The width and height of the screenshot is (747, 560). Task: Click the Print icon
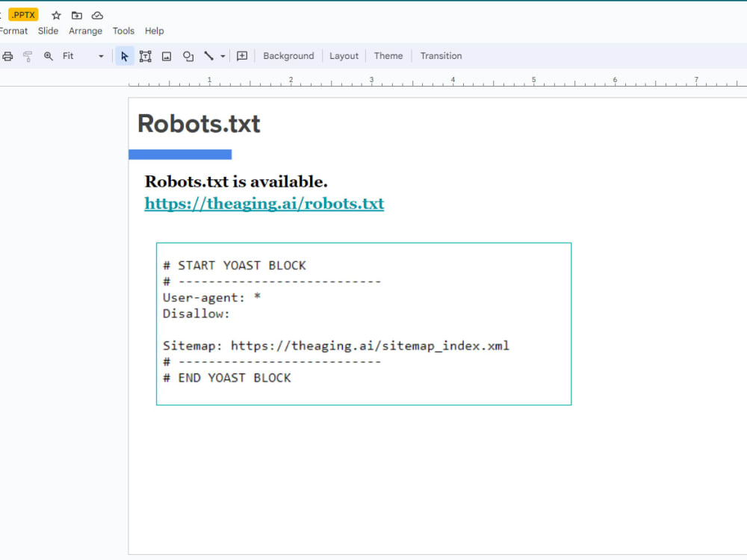point(7,56)
